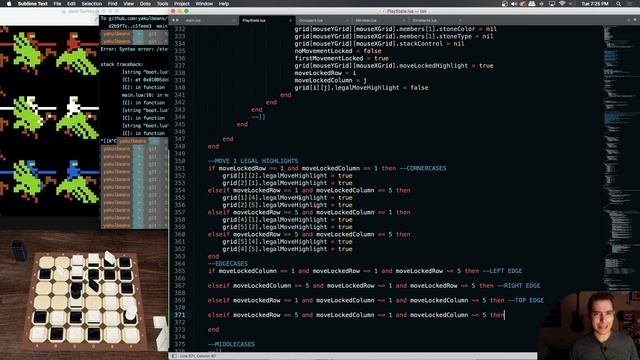Click the --RIGHT EDGE comment
The width and height of the screenshot is (640, 360).
[519, 286]
